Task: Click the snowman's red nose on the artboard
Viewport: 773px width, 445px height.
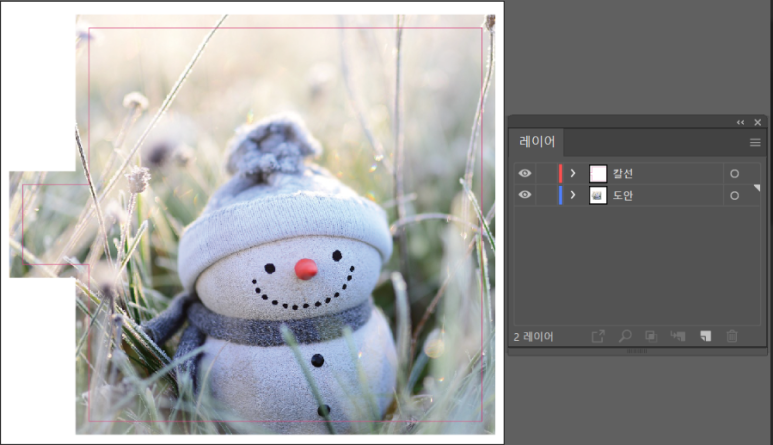Action: coord(306,269)
